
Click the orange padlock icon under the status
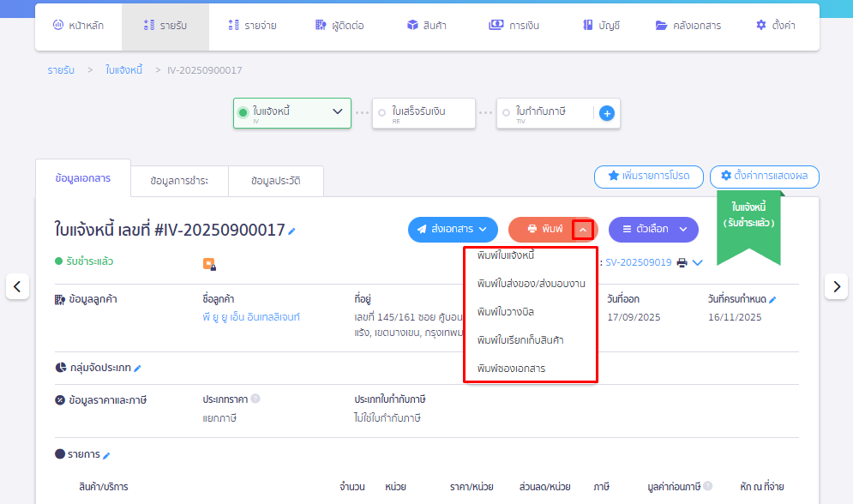(x=210, y=263)
